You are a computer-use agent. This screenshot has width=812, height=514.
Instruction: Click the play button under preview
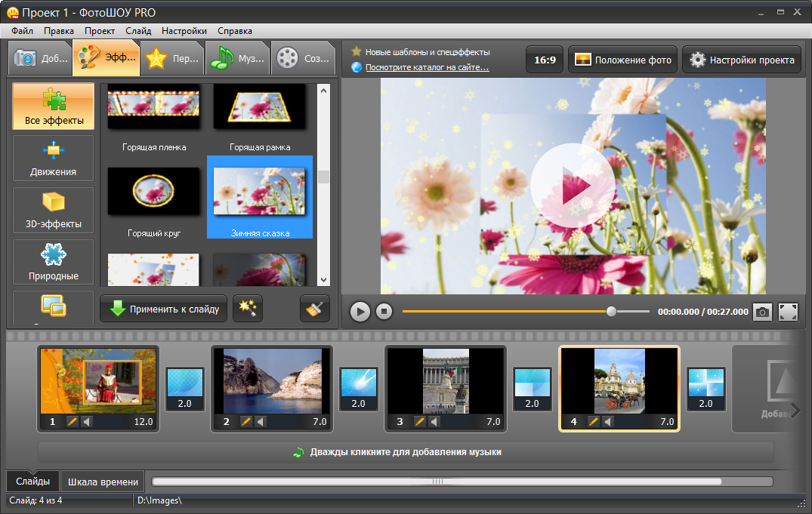pyautogui.click(x=360, y=312)
